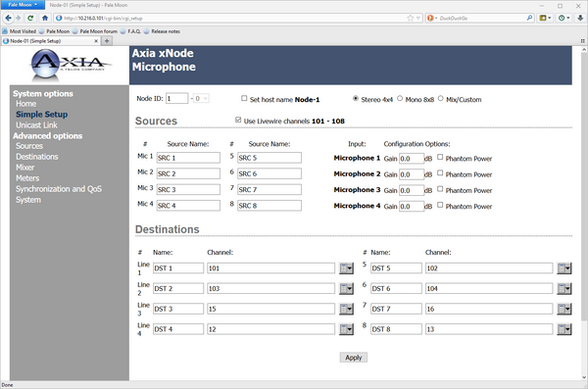588x389 pixels.
Task: Open Simple Setup page link
Action: (41, 115)
